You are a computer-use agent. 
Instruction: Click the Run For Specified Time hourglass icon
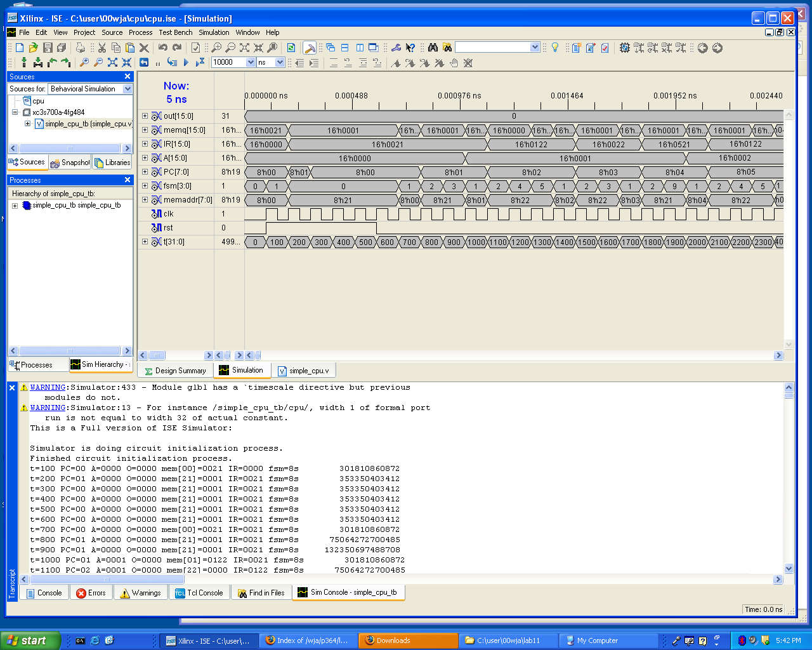point(200,62)
